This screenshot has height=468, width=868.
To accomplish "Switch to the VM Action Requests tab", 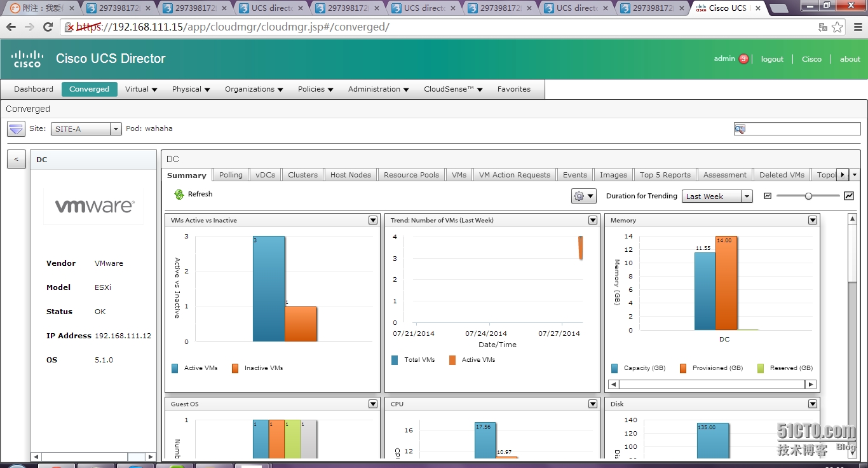I will click(515, 175).
